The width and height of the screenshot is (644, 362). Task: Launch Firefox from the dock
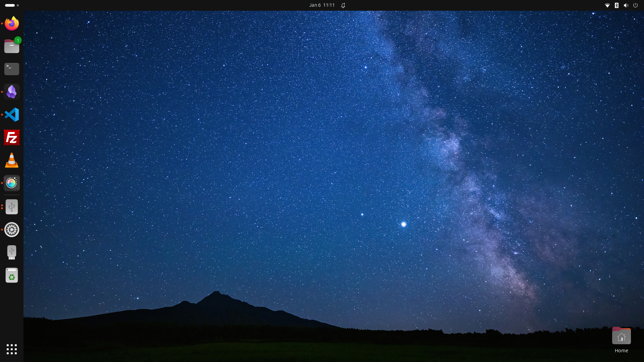point(12,23)
